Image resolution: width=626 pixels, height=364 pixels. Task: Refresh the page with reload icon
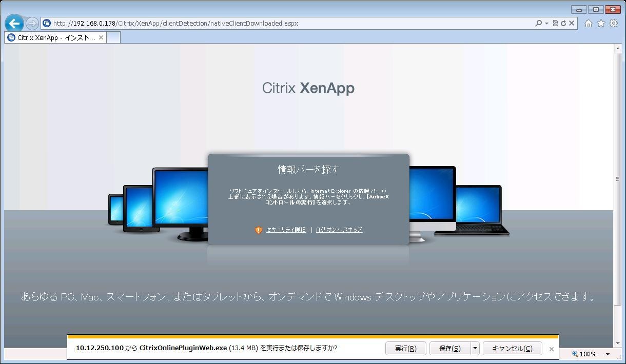click(563, 23)
